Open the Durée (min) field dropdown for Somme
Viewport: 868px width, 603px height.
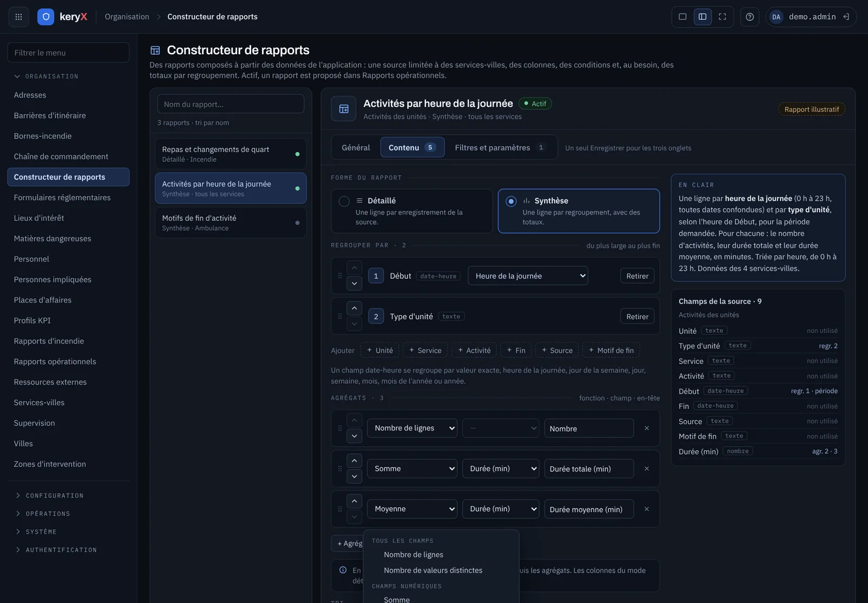tap(501, 468)
